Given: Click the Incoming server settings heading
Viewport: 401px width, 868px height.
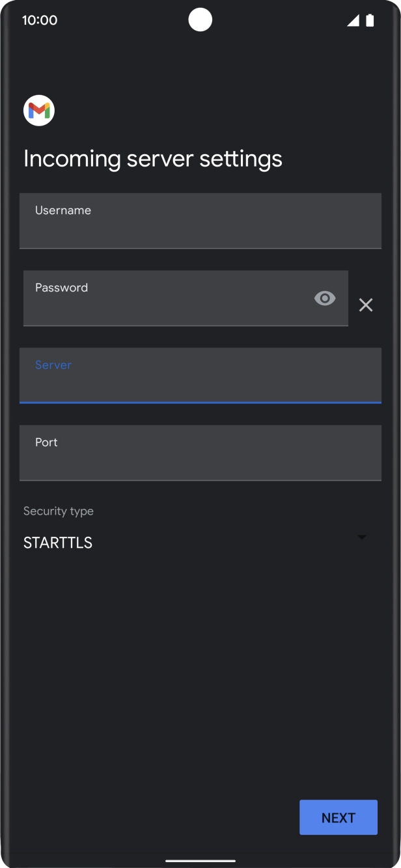Looking at the screenshot, I should pyautogui.click(x=152, y=158).
